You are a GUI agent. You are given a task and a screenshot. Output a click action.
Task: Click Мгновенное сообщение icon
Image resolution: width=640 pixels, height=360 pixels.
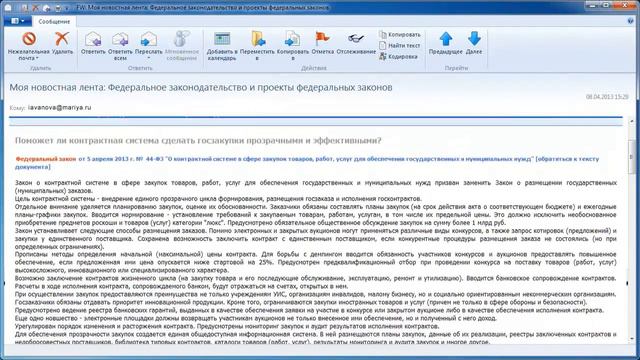pyautogui.click(x=182, y=39)
